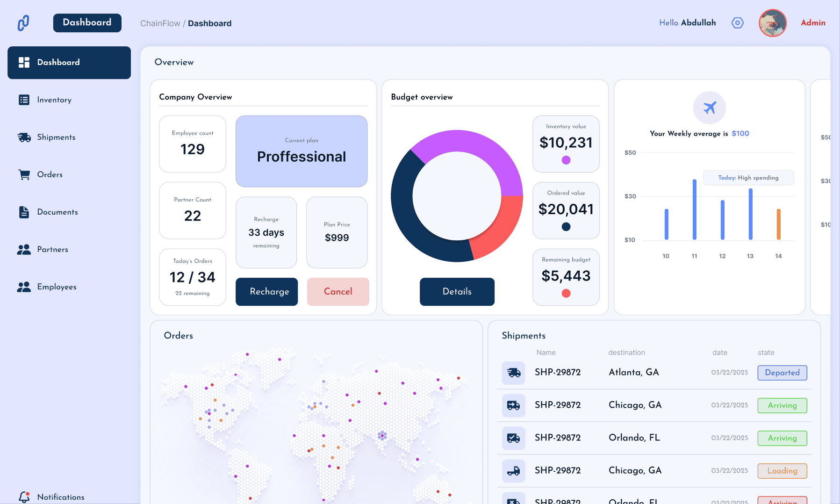Go to Partners in the sidebar

pos(52,249)
